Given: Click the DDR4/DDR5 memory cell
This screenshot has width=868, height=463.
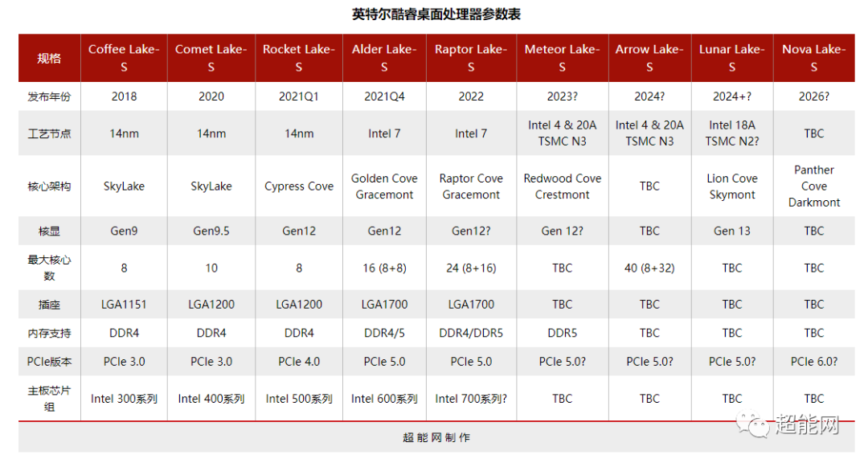Looking at the screenshot, I should click(471, 333).
